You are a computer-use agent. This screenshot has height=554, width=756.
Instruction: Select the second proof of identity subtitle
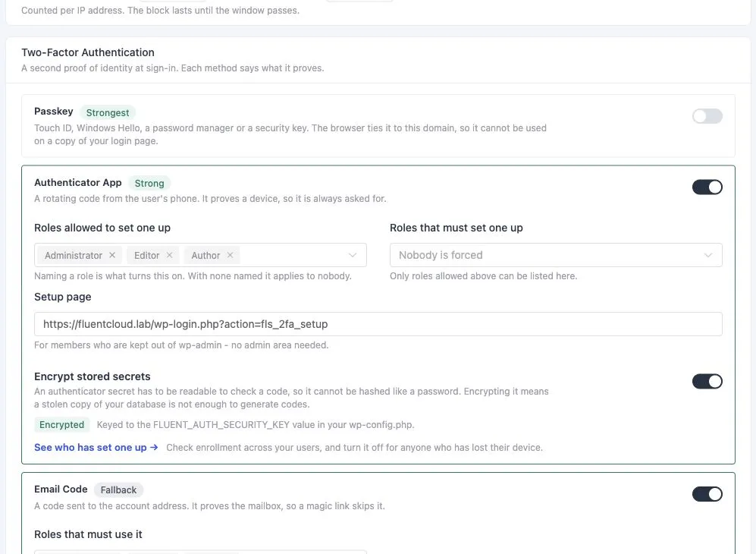[173, 68]
